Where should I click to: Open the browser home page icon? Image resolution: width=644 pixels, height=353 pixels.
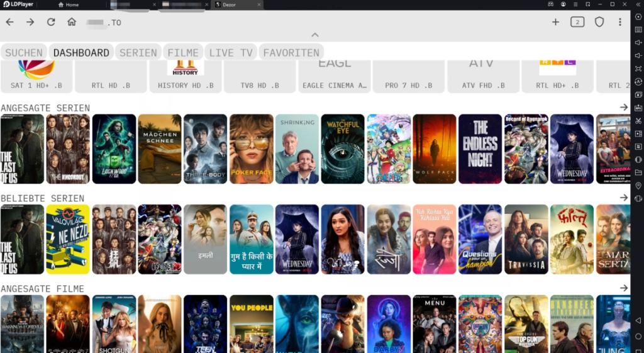[72, 22]
